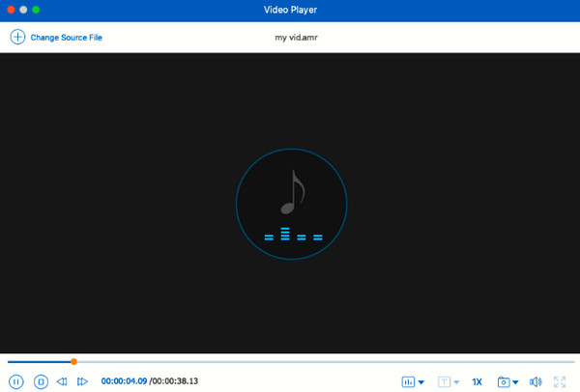The image size is (580, 392).
Task: Minimize the Video Player window
Action: 23,10
